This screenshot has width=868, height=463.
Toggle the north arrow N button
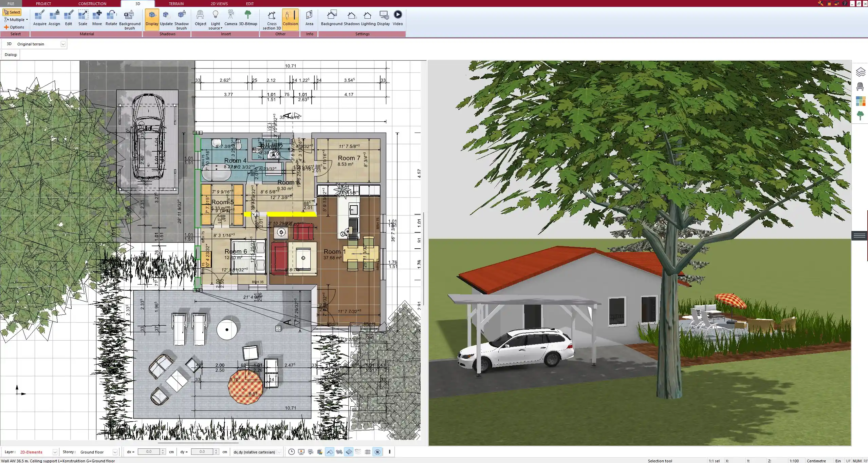(x=377, y=452)
